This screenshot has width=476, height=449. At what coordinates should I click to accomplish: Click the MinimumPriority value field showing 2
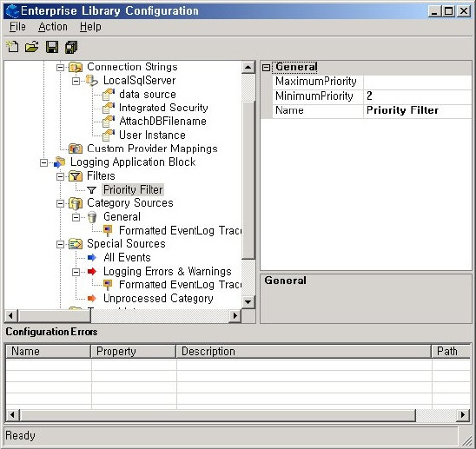click(x=418, y=96)
